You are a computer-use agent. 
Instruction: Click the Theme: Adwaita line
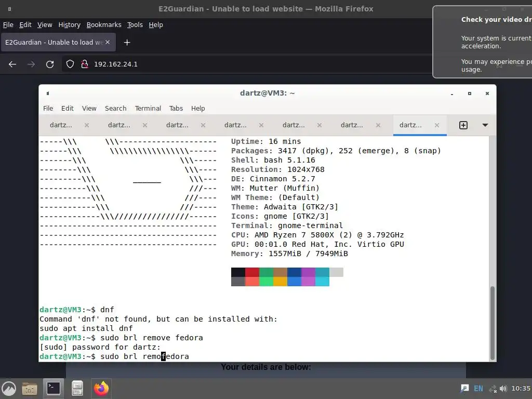tap(285, 207)
